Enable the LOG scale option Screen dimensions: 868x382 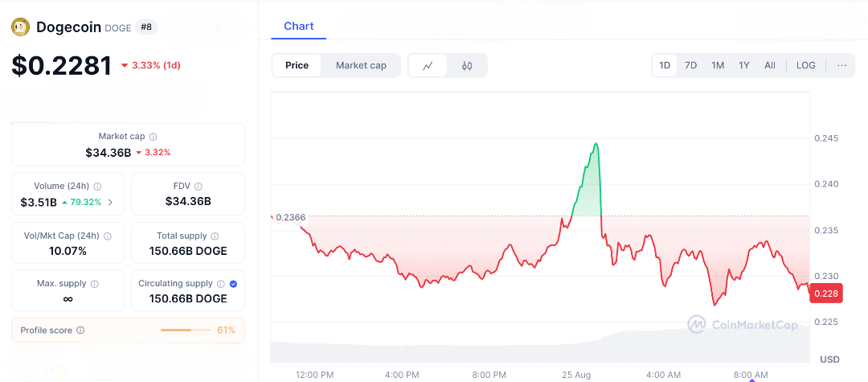pos(805,65)
